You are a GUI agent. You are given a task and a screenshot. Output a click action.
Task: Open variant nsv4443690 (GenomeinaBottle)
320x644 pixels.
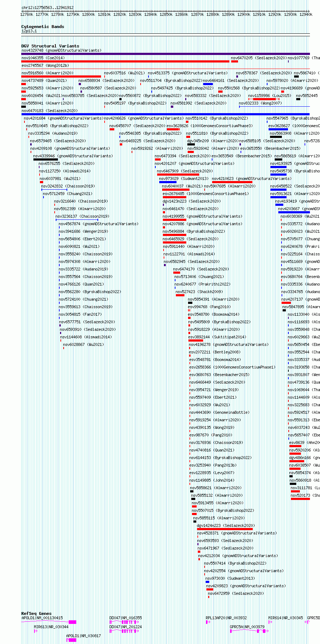(220, 412)
